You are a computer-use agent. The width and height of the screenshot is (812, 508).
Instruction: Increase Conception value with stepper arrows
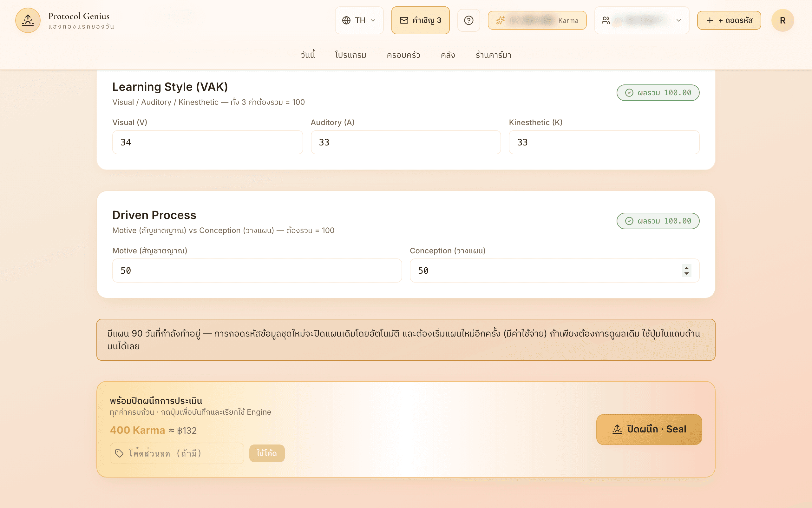pyautogui.click(x=686, y=268)
